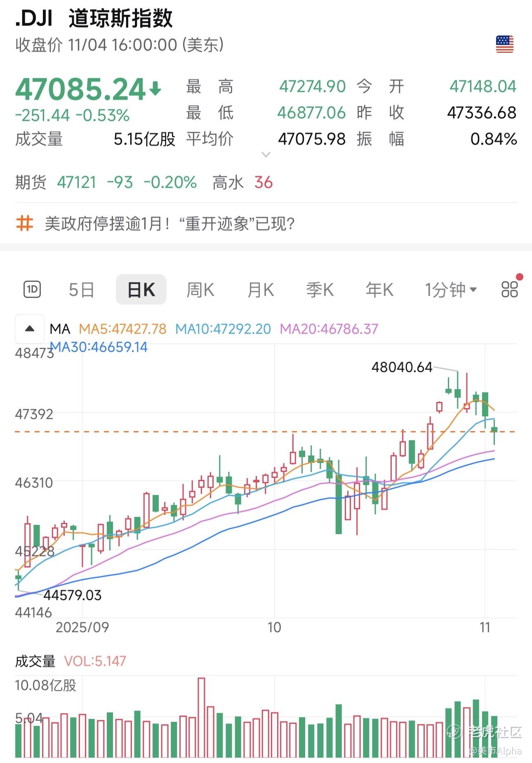Tap the orange hashtag topic icon
532x763 pixels.
24,223
